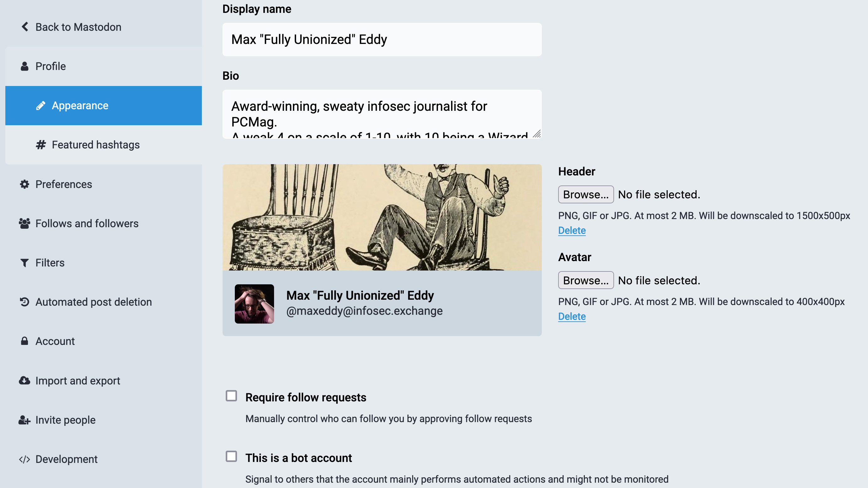Click the Bio text area field
Screen dimensions: 868x488
click(382, 115)
